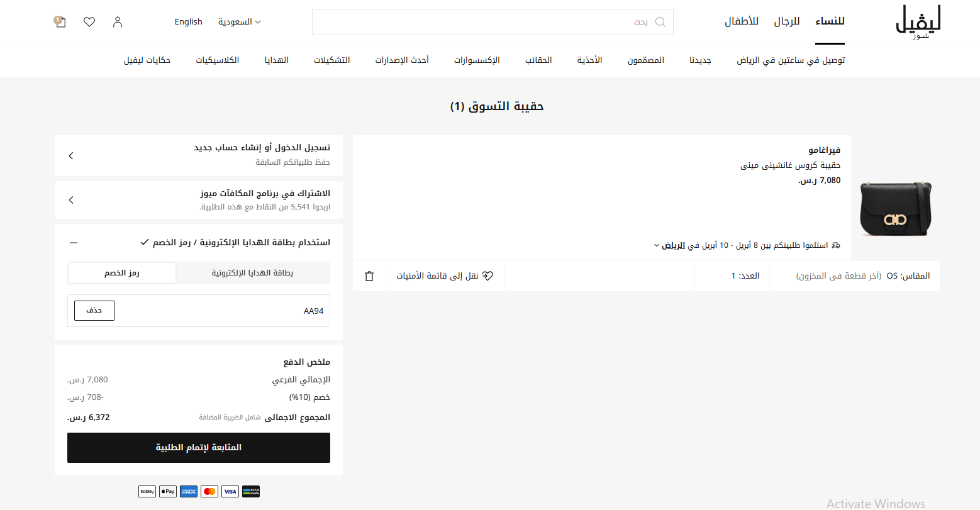980x510 pixels.
Task: Click the المتابعة لإتمام الطلبية checkout button
Action: pyautogui.click(x=198, y=447)
